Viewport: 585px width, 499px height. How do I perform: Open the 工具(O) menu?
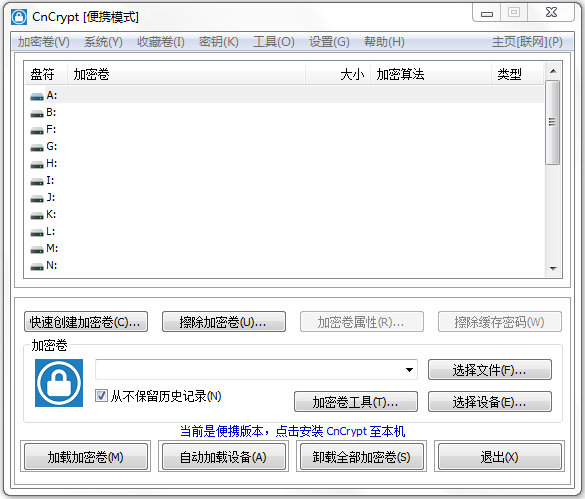click(x=274, y=42)
